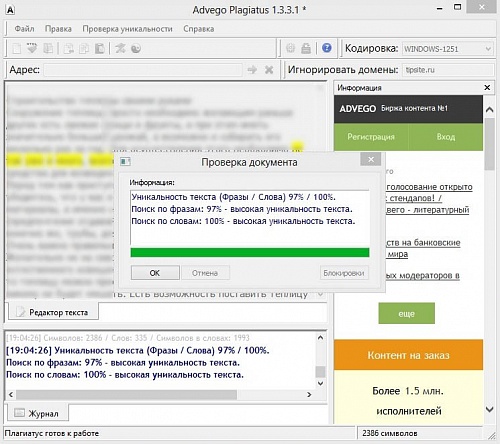Open the Справка menu
The height and width of the screenshot is (444, 500).
point(198,29)
